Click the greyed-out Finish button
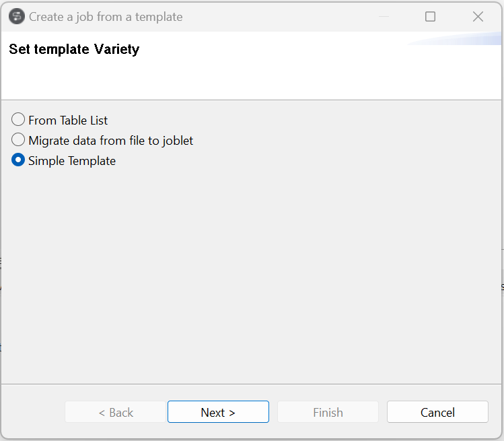Screen dimensions: 504x441 (x=328, y=412)
